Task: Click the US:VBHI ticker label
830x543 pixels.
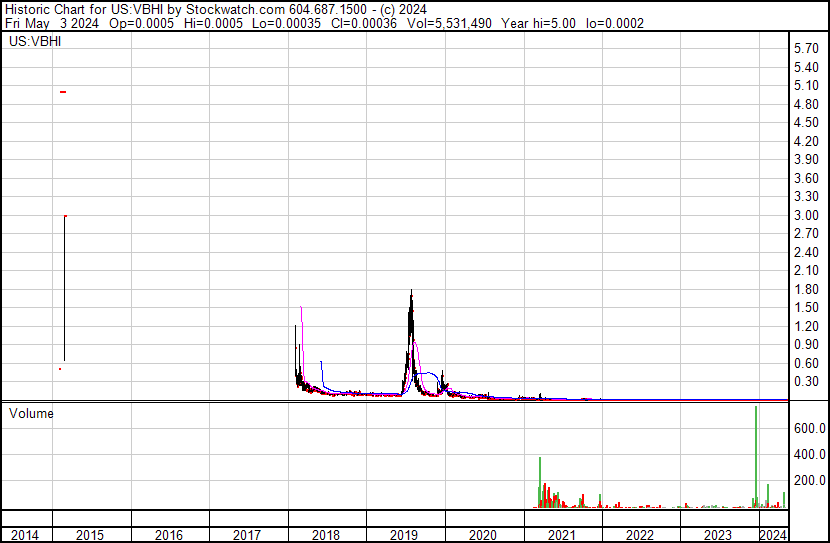Action: (x=33, y=43)
